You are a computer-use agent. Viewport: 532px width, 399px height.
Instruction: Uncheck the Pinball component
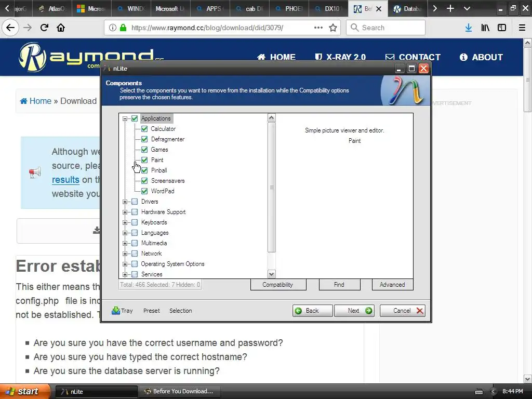coord(144,170)
